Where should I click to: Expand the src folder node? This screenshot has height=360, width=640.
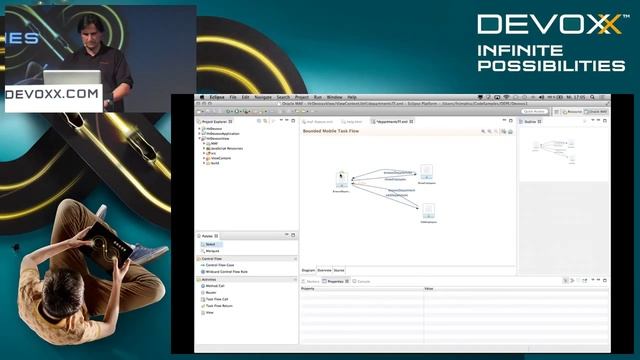[x=204, y=153]
